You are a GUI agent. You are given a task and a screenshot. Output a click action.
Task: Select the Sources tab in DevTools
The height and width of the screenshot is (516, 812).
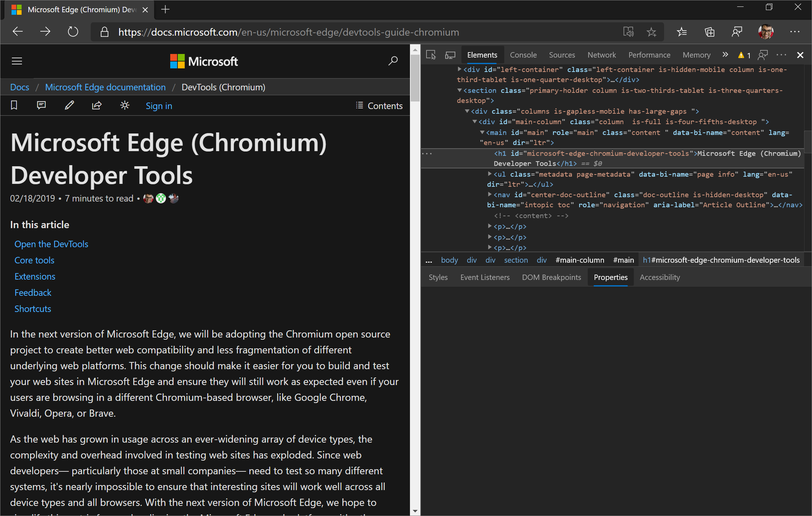point(560,55)
